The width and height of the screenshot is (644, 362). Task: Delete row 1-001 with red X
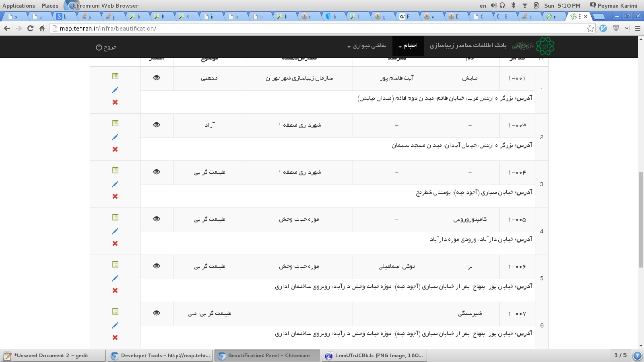pyautogui.click(x=115, y=102)
